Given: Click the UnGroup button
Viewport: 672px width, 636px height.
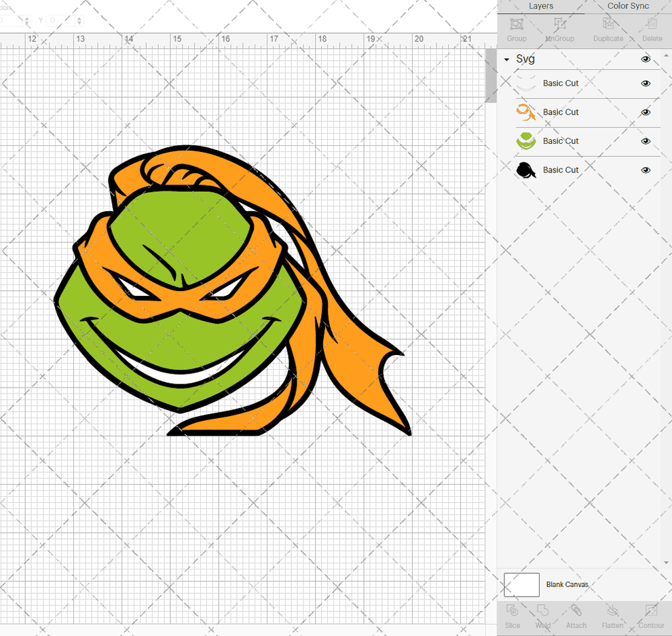Looking at the screenshot, I should point(559,29).
